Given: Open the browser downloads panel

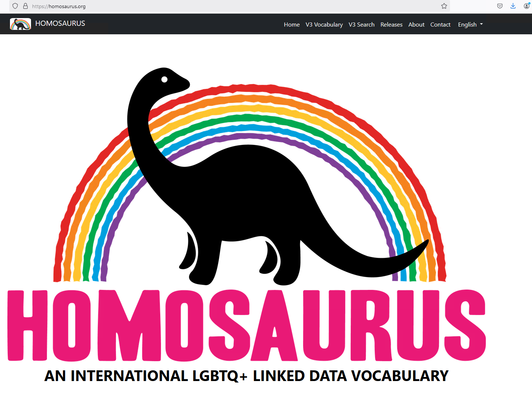Looking at the screenshot, I should [513, 6].
